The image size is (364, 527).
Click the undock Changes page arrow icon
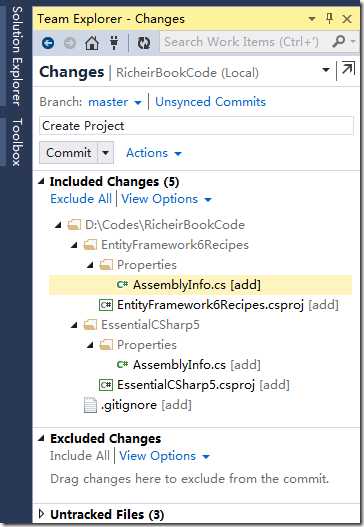click(x=348, y=69)
